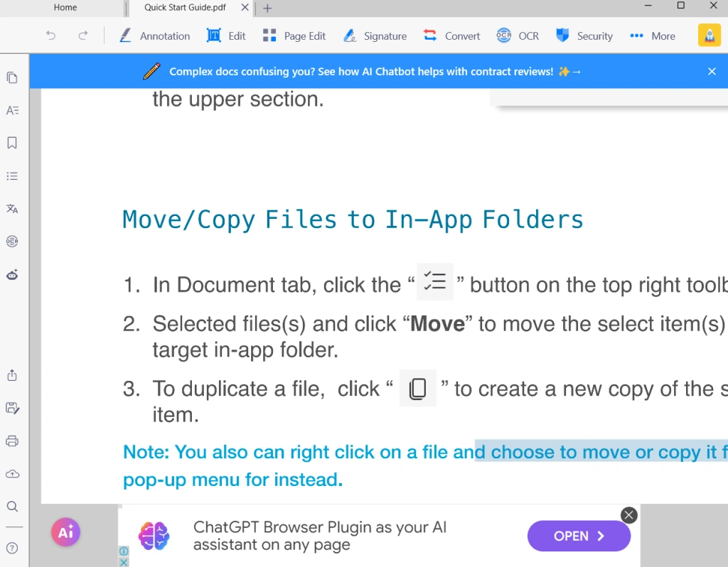Click the Undo arrow icon
Image resolution: width=728 pixels, height=567 pixels.
coord(50,36)
